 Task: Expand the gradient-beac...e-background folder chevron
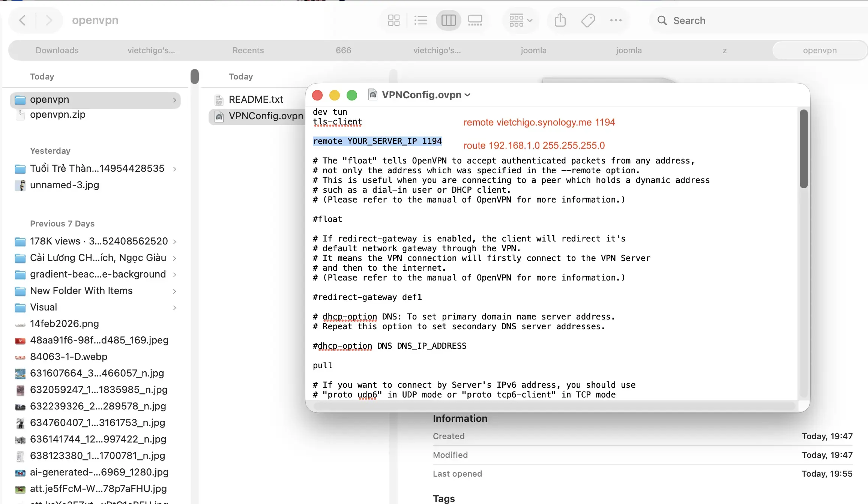pyautogui.click(x=174, y=275)
